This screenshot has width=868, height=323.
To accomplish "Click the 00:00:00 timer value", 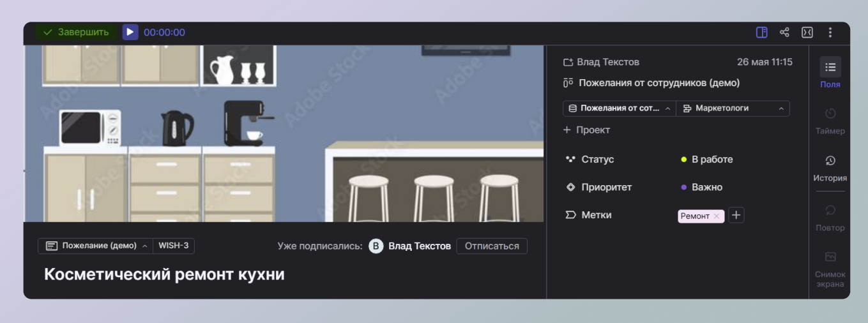I will (x=164, y=33).
